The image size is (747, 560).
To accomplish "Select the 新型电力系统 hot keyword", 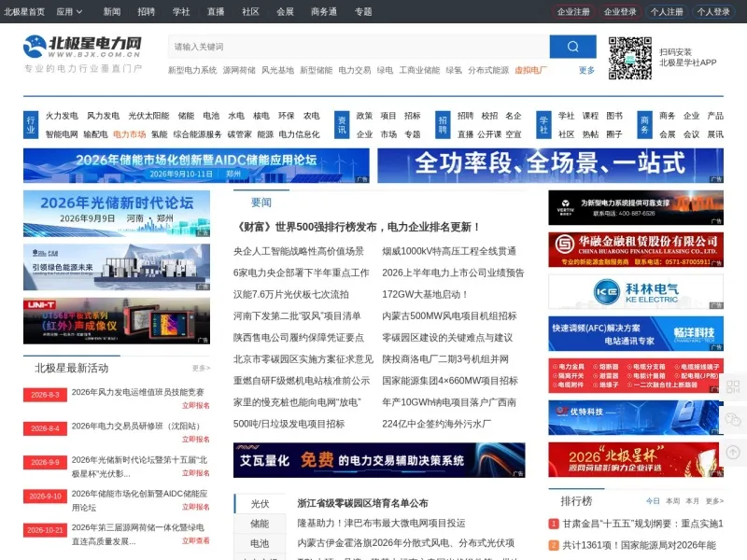I will (192, 70).
